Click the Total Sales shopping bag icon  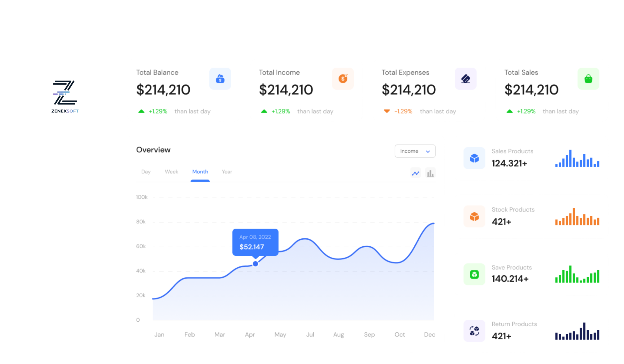(588, 79)
